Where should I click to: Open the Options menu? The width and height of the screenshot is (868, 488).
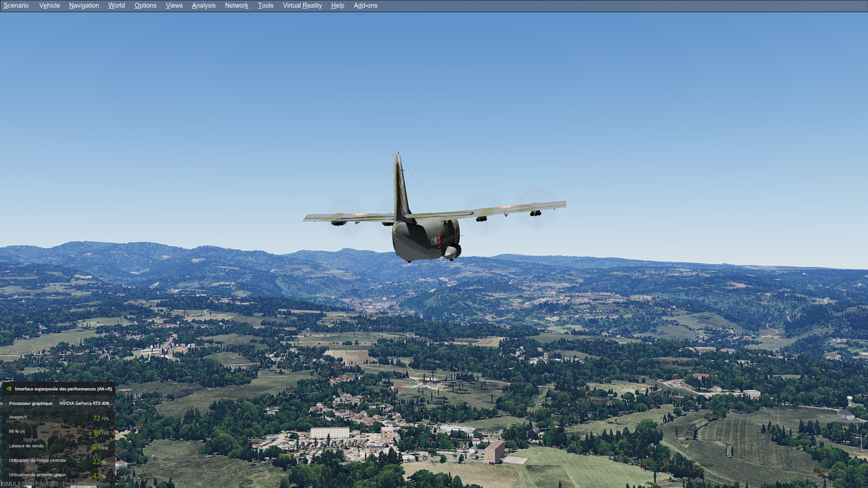coord(145,5)
